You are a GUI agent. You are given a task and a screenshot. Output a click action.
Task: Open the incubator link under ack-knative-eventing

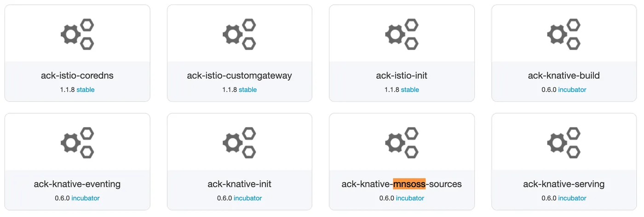86,198
